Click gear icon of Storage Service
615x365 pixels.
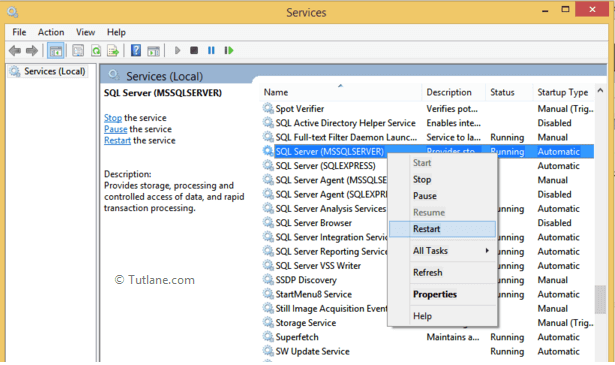click(x=268, y=323)
